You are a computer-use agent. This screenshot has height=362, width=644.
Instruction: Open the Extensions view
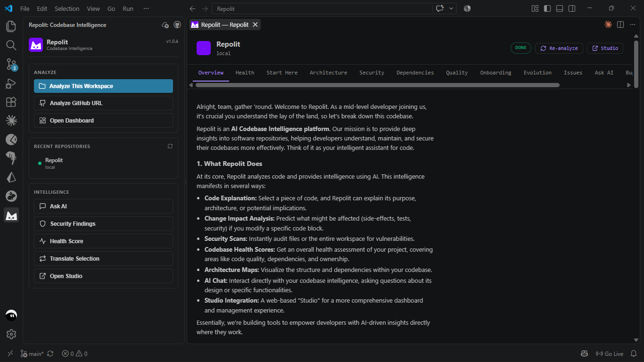[x=11, y=102]
